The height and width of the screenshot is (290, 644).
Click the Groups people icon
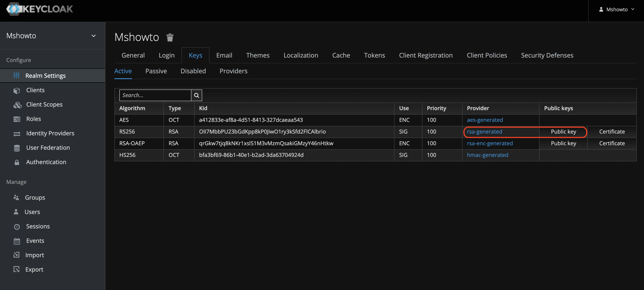point(16,197)
